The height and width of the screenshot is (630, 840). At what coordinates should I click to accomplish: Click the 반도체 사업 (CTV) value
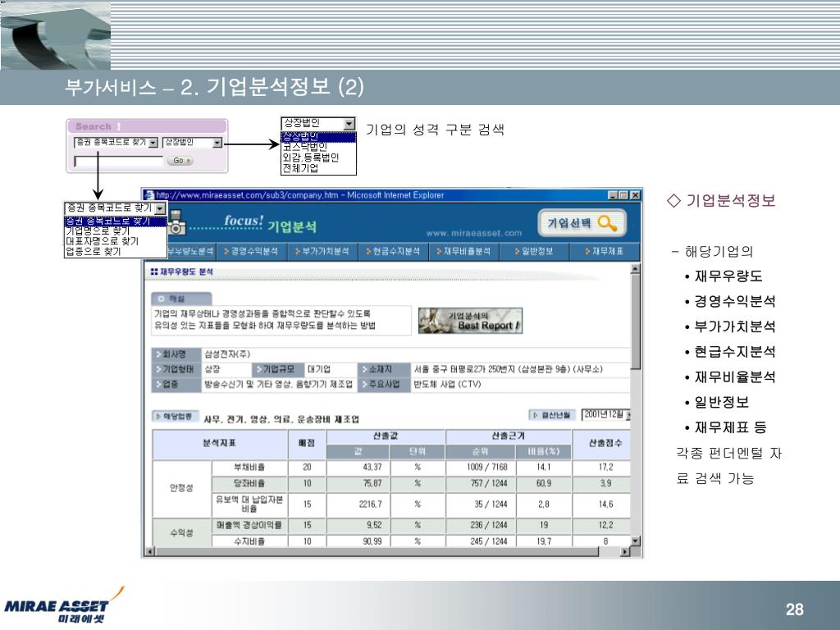click(447, 384)
